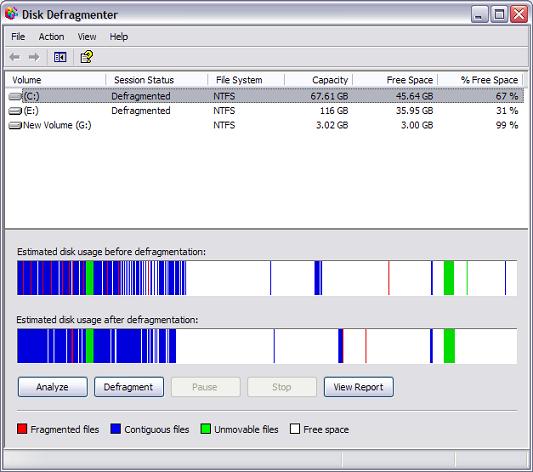Click the Defragmented status of C: row

click(141, 97)
